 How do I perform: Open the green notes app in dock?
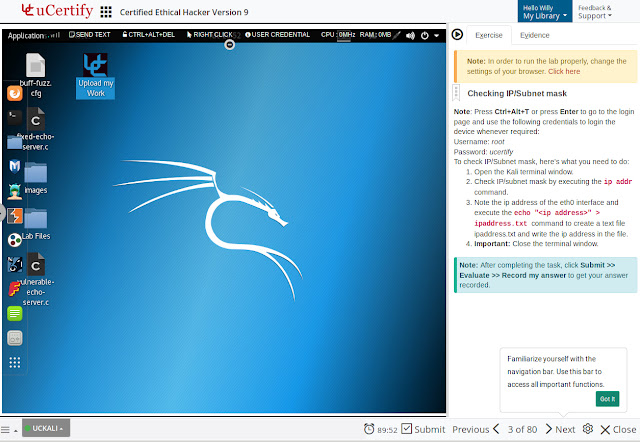(15, 313)
